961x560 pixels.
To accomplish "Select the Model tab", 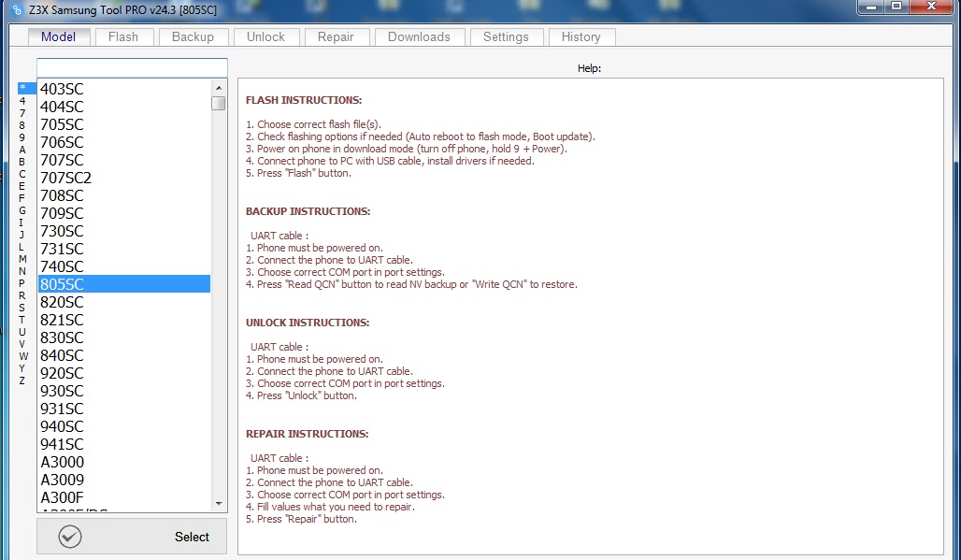I will (59, 36).
